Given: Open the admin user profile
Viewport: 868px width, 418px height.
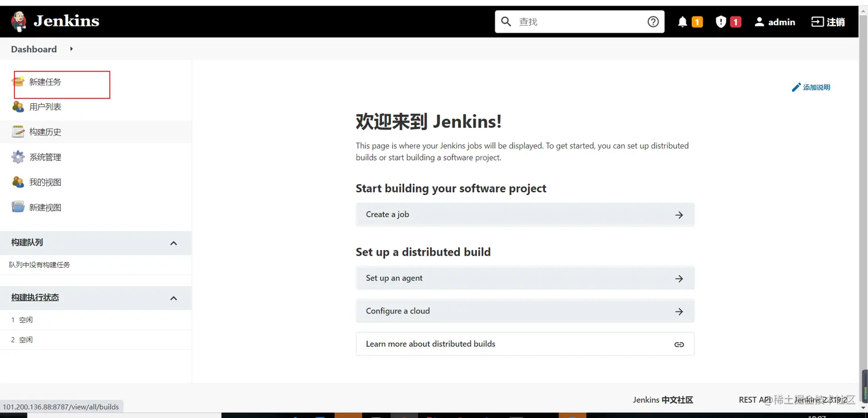Looking at the screenshot, I should [x=774, y=22].
